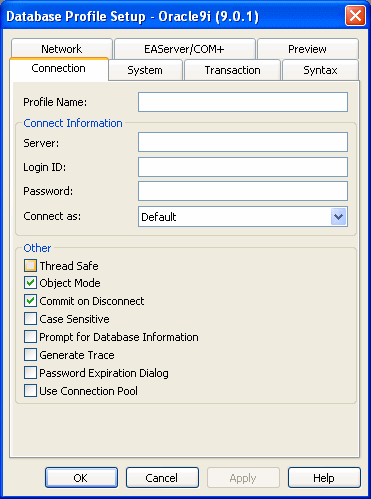Disable Commit on Disconnect

click(x=30, y=301)
